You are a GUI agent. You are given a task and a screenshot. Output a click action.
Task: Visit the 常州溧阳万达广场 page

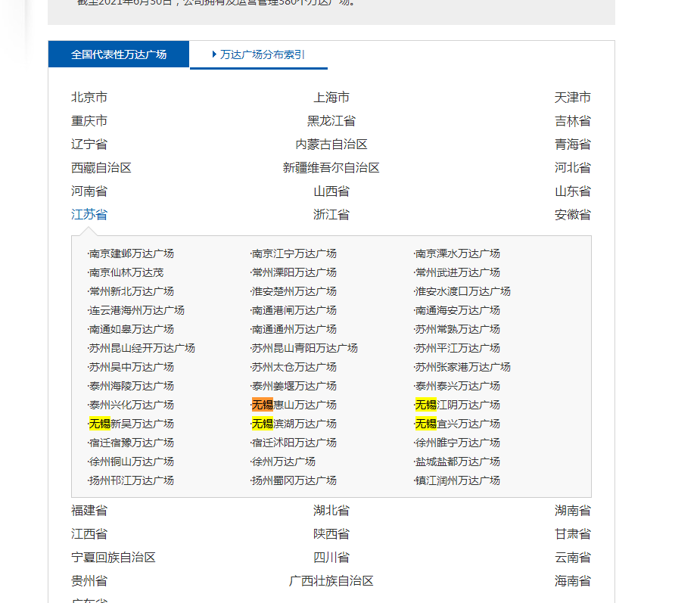[294, 272]
